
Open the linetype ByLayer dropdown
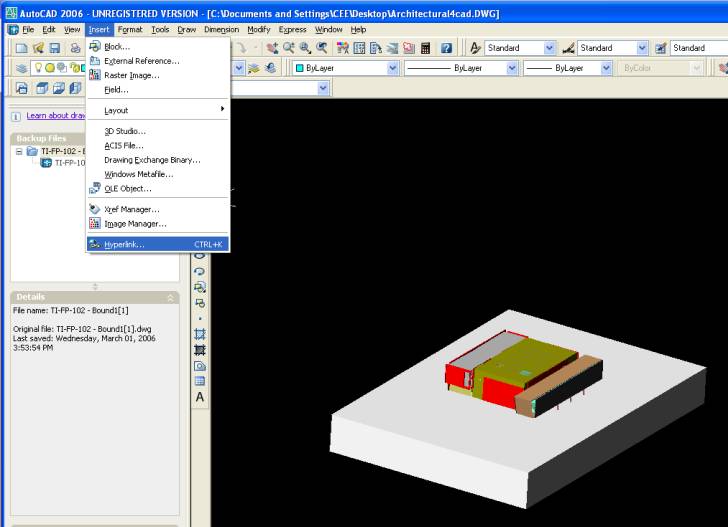coord(512,68)
